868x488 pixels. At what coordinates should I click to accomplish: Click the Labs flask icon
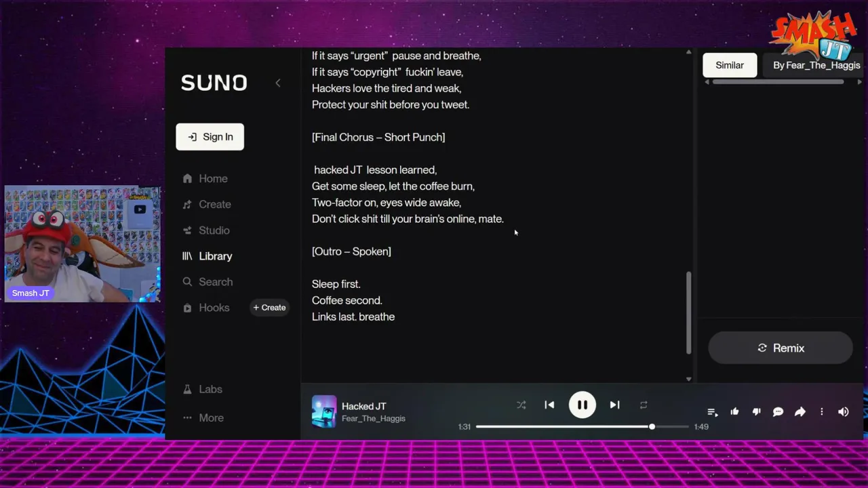(187, 389)
